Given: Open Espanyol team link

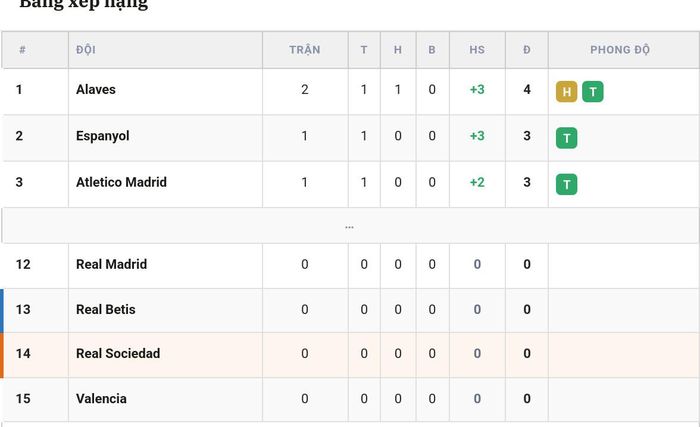Looking at the screenshot, I should 103,136.
